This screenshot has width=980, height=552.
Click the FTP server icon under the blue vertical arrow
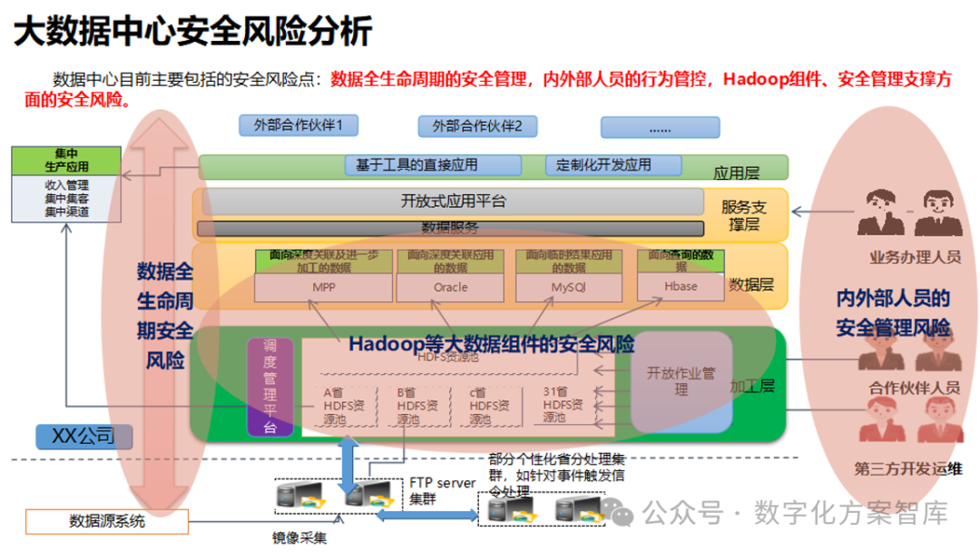[x=369, y=495]
